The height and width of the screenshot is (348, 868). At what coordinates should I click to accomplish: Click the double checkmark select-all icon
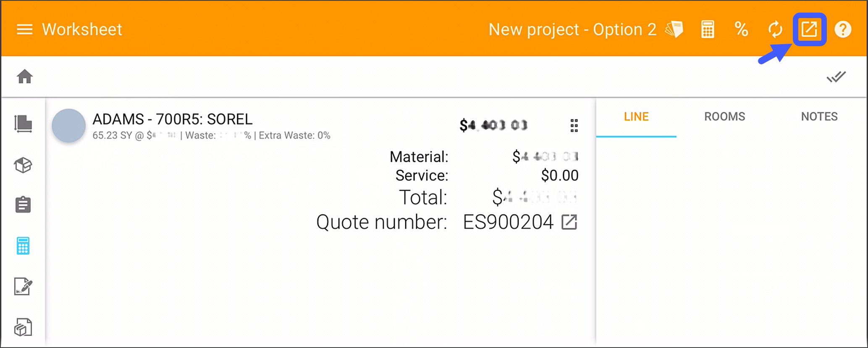pos(836,77)
